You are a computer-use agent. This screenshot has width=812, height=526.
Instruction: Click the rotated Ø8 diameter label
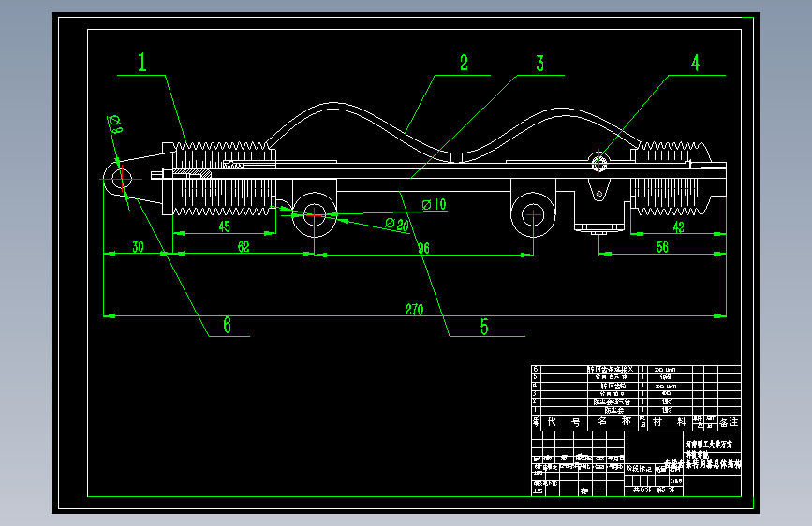click(x=115, y=124)
